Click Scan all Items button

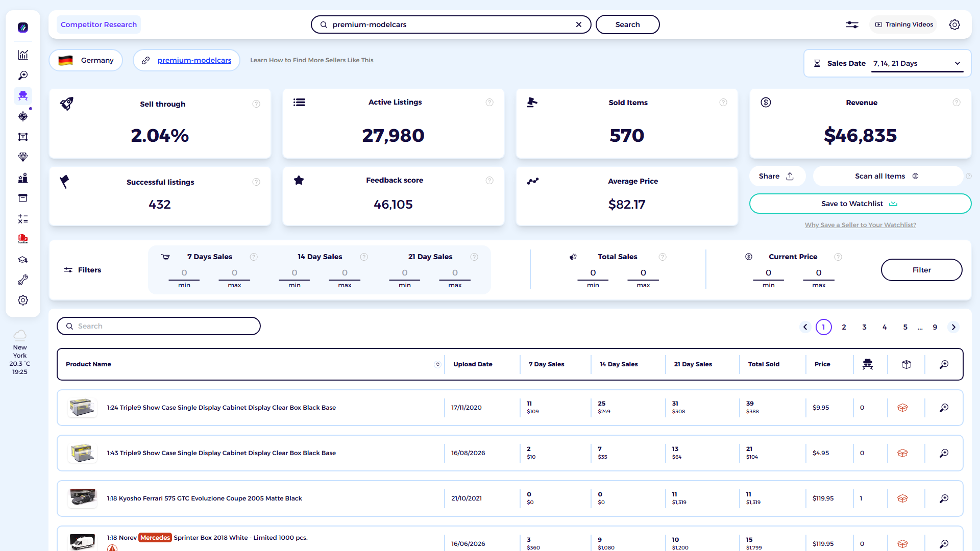tap(887, 176)
